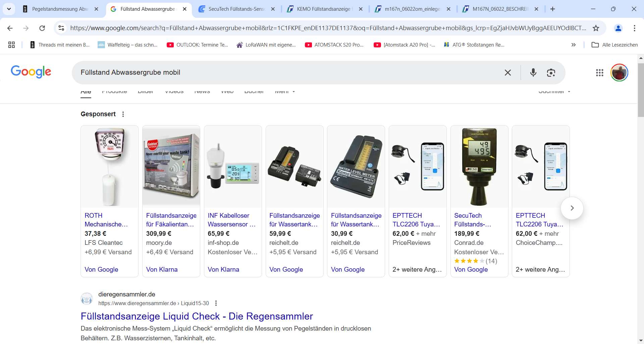Open Gesponsert three-dot options
This screenshot has height=344, width=644.
coord(123,114)
